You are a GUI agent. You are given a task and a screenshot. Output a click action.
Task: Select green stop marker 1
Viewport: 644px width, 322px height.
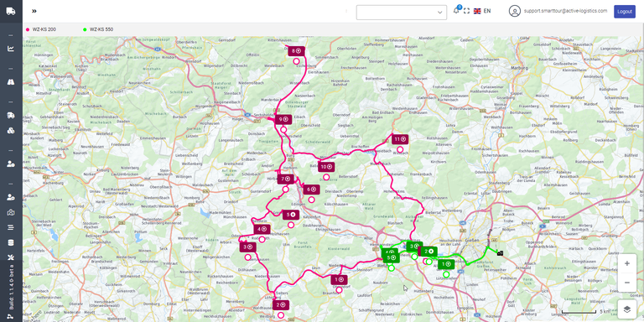click(x=446, y=264)
